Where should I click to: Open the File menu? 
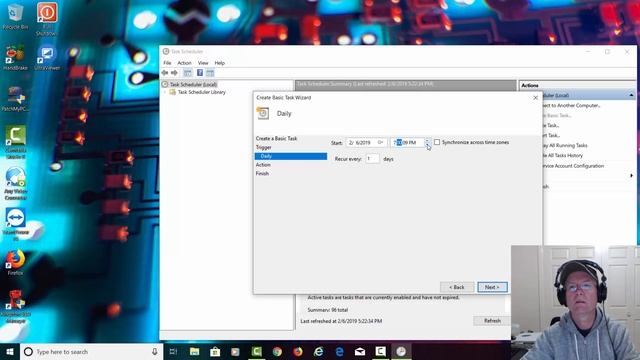click(x=167, y=63)
